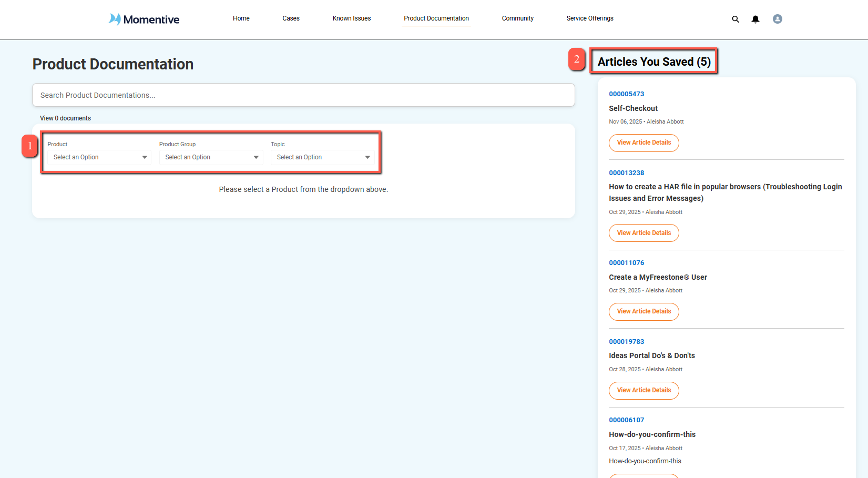The width and height of the screenshot is (868, 478).
Task: Open notifications bell icon
Action: pos(755,19)
